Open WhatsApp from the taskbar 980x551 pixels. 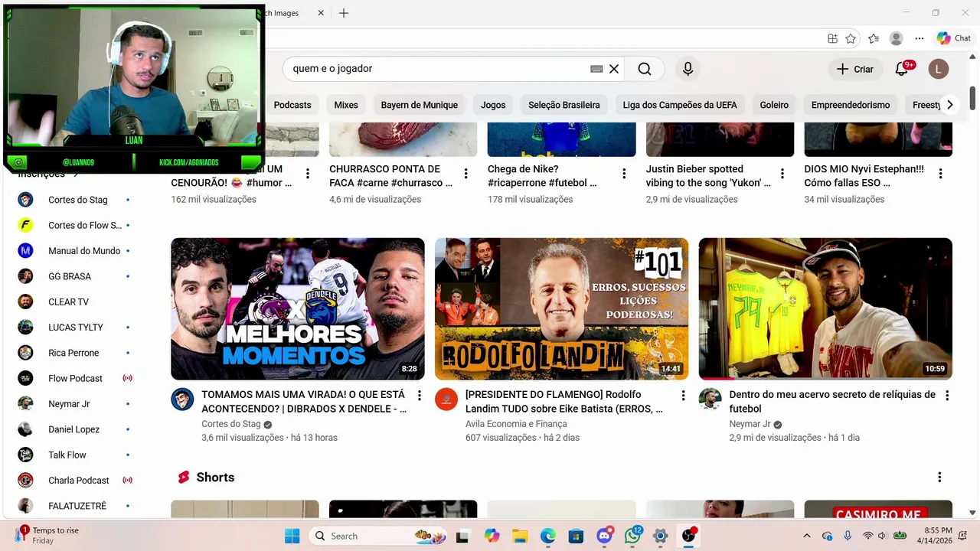[632, 536]
